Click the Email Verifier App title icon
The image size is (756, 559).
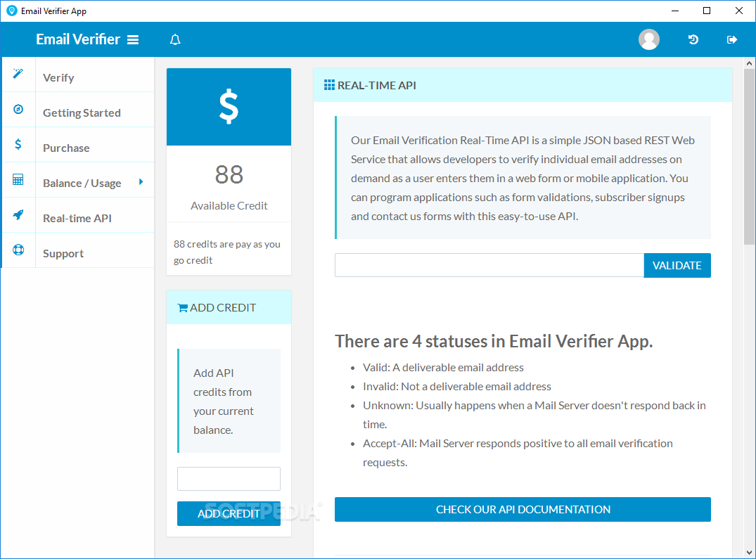(x=11, y=11)
